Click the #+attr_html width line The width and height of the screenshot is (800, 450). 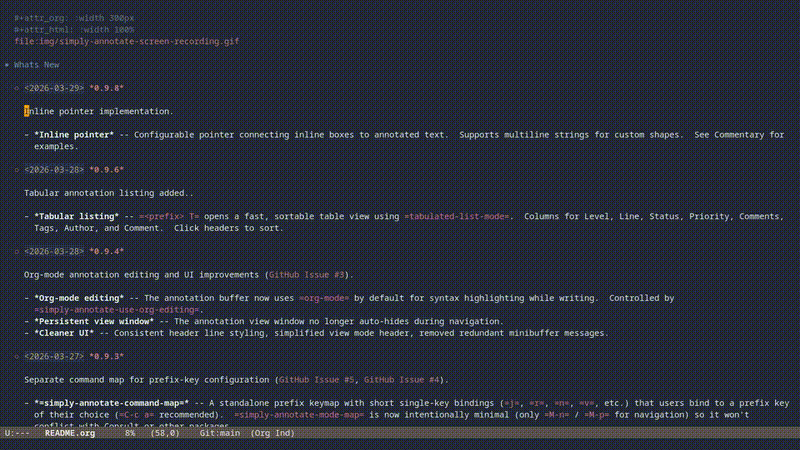pos(74,30)
